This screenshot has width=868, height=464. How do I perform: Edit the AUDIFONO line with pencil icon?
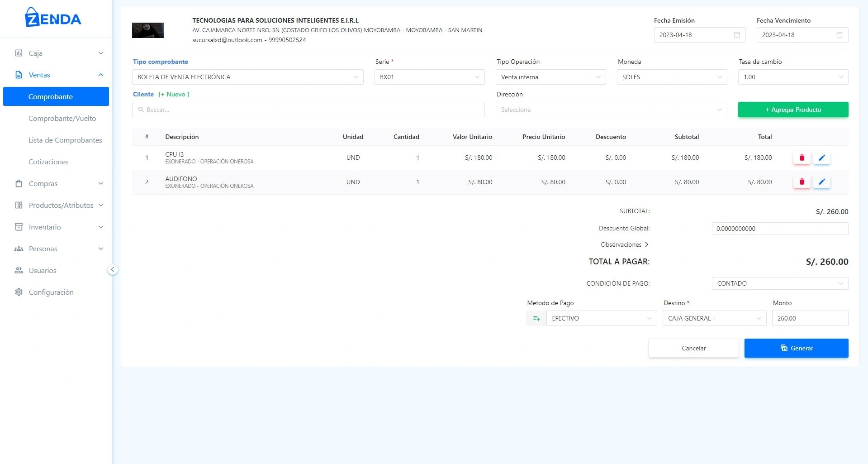pyautogui.click(x=821, y=182)
